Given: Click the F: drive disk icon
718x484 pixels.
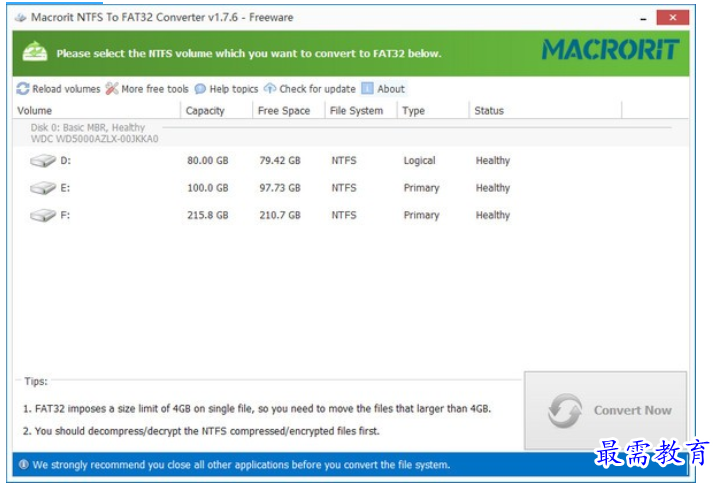Looking at the screenshot, I should point(43,215).
